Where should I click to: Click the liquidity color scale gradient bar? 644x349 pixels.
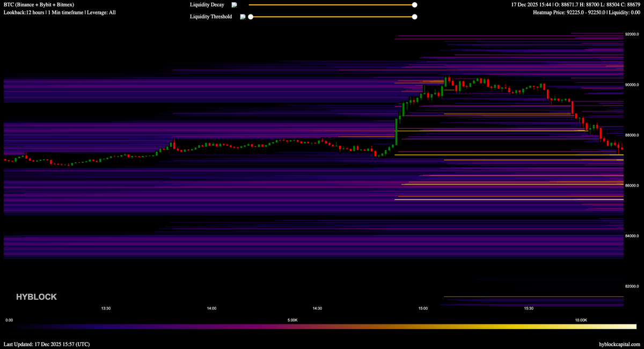(321, 326)
